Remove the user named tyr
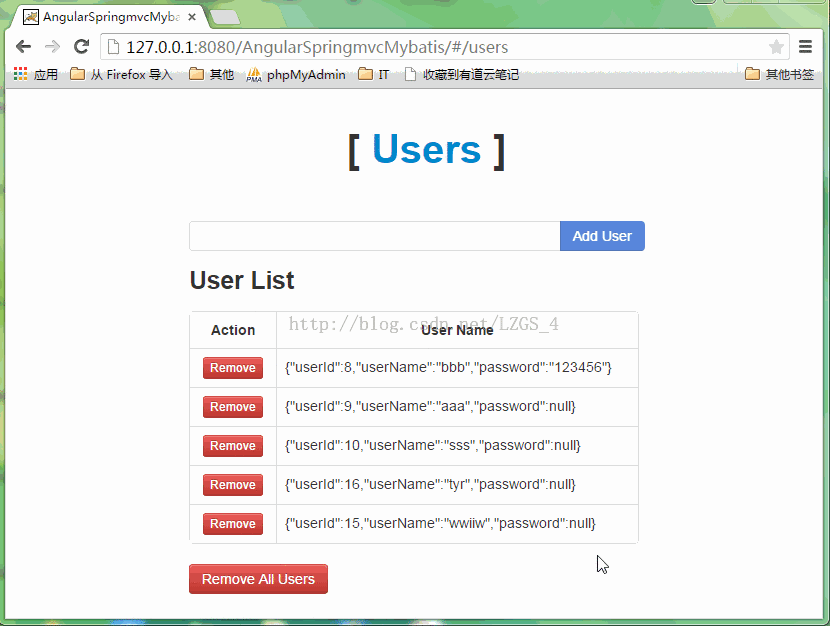The height and width of the screenshot is (626, 830). [x=233, y=485]
